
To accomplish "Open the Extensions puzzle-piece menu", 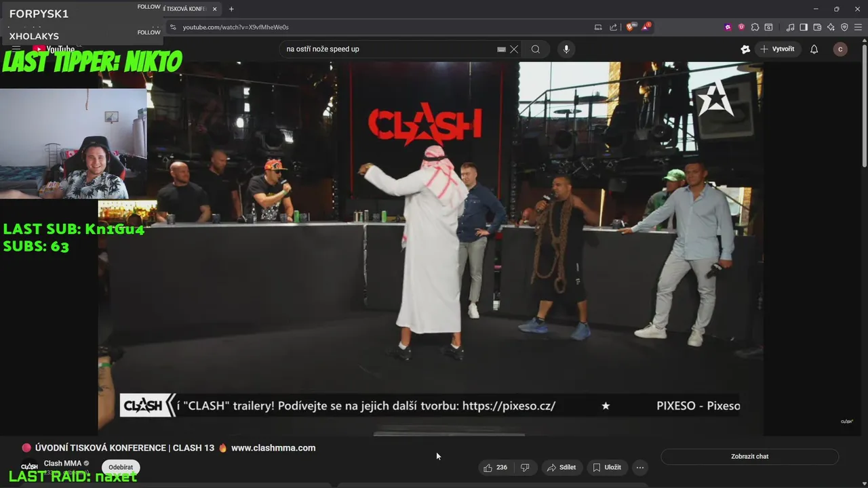I will coord(755,27).
